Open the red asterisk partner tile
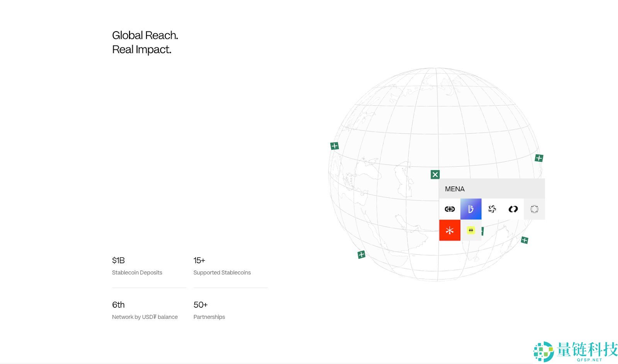The width and height of the screenshot is (618, 364). click(450, 230)
